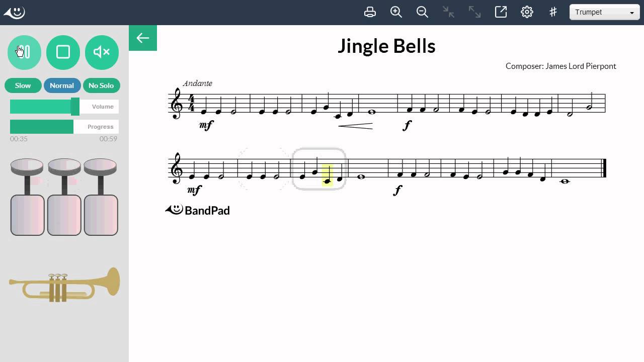Stop playback with the square button
This screenshot has height=362, width=644.
(x=63, y=52)
